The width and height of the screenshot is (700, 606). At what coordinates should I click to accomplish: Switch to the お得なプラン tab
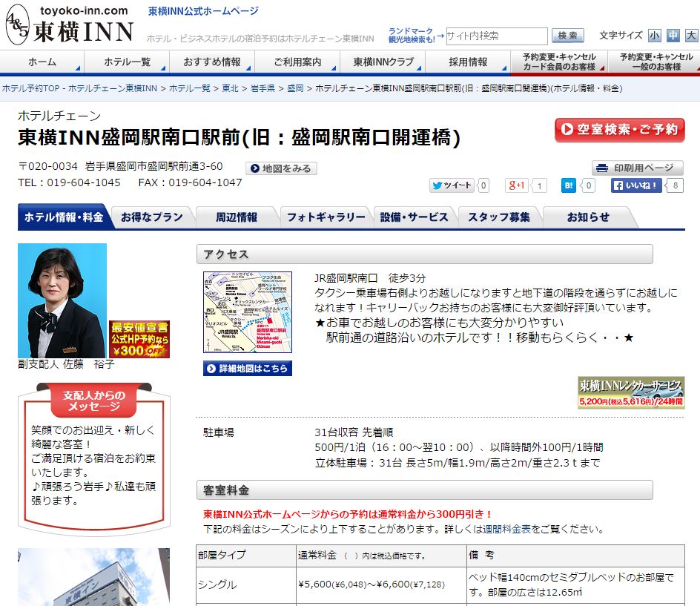[152, 217]
